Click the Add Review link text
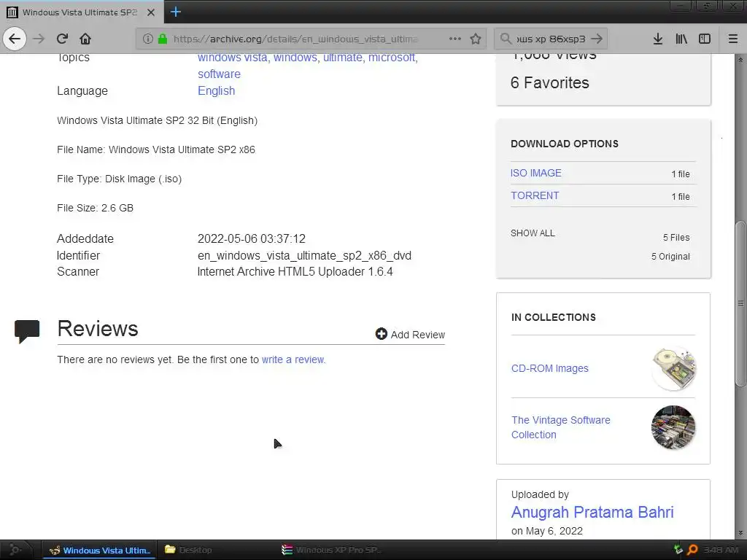The width and height of the screenshot is (747, 560). [418, 335]
